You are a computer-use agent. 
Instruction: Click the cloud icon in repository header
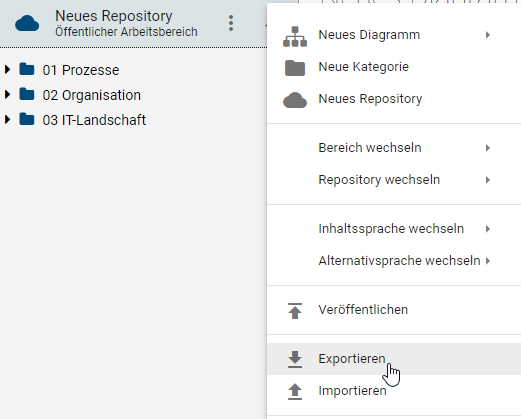coord(27,23)
